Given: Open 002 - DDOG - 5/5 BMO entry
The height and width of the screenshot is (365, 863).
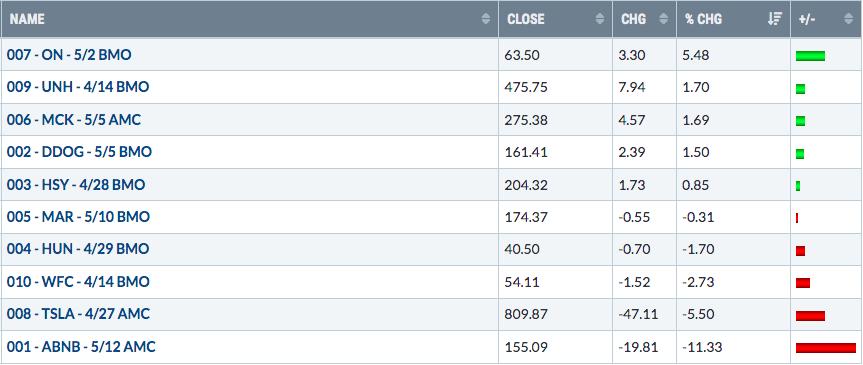Looking at the screenshot, I should (x=79, y=152).
